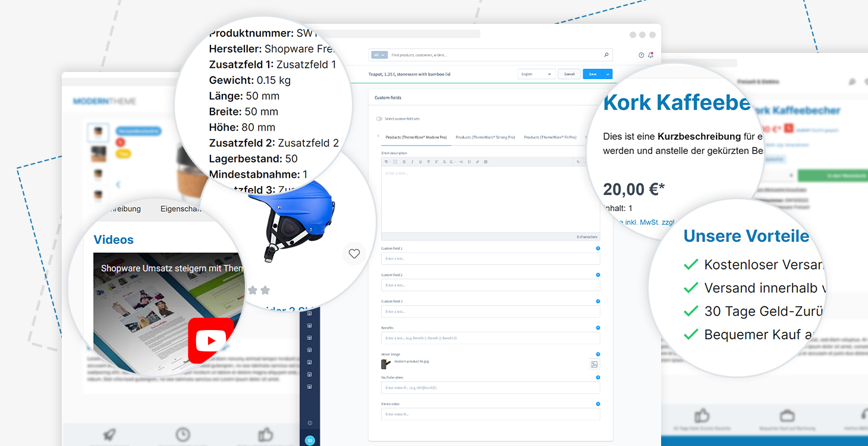Select the Eigenschaften tab on the product page

coord(180,209)
